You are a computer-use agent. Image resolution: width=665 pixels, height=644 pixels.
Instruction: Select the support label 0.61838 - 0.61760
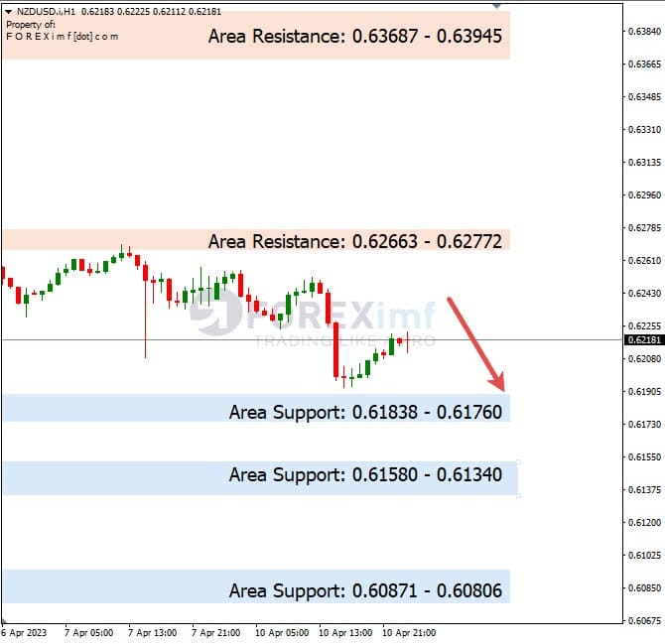365,412
